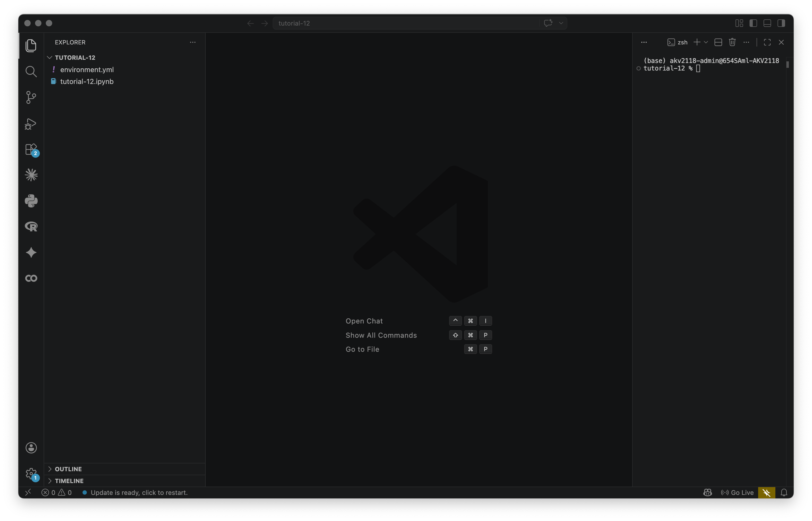Click the tutorial-12 command center search box
812x521 pixels.
406,23
